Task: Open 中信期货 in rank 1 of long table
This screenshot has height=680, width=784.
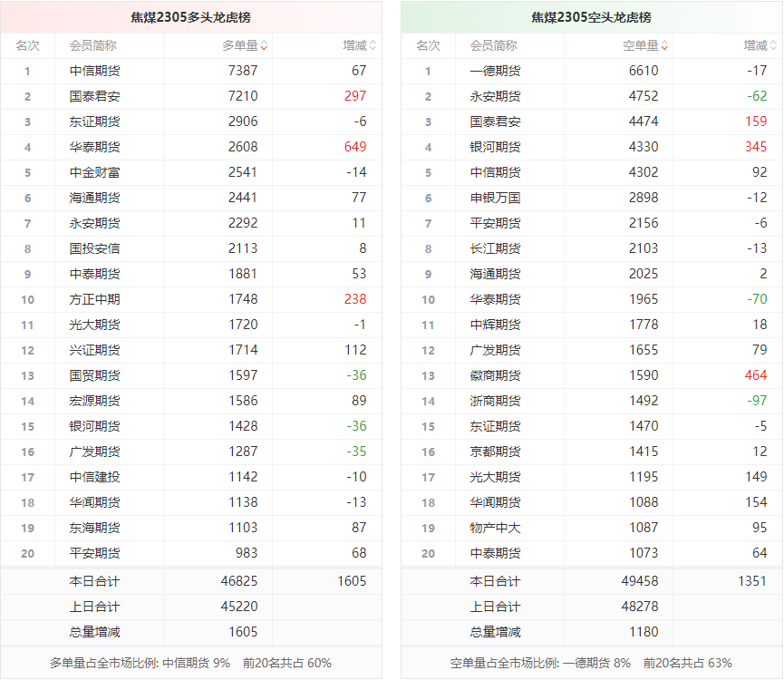Action: tap(94, 71)
